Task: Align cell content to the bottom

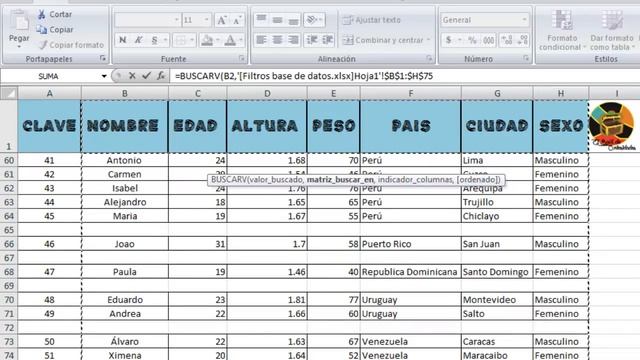Action: click(x=293, y=20)
